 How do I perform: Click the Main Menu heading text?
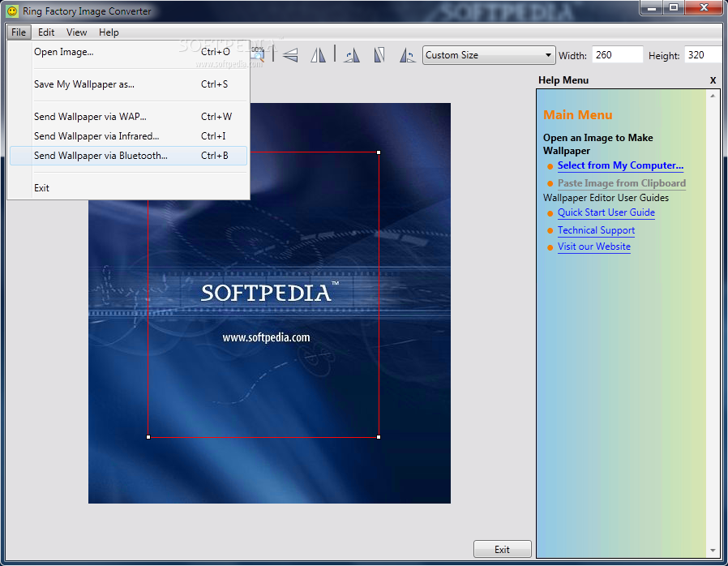[577, 115]
